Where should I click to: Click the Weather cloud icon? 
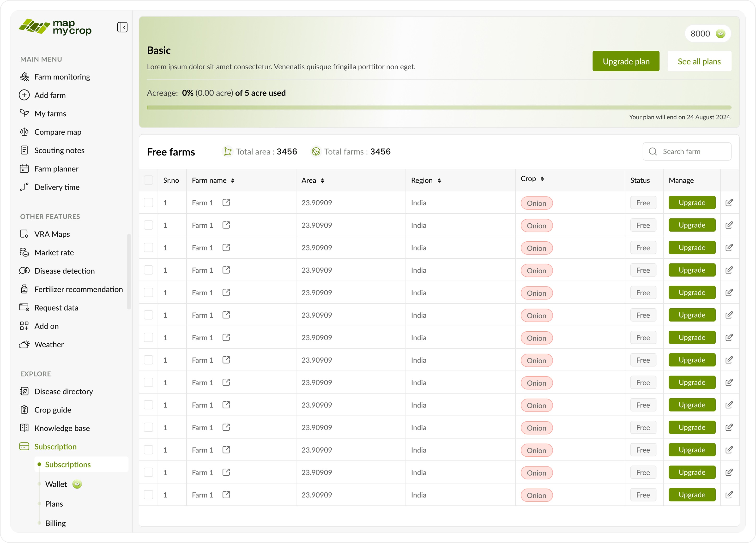(24, 344)
